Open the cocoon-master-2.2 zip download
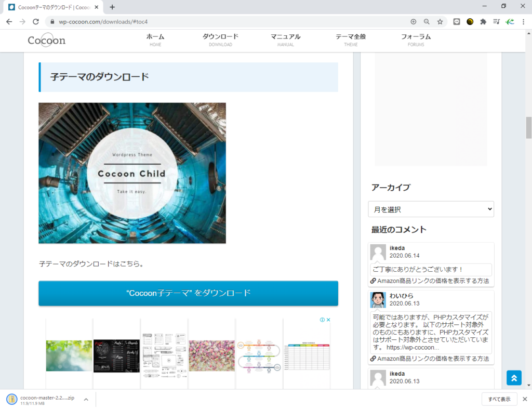The width and height of the screenshot is (532, 409). 47,398
